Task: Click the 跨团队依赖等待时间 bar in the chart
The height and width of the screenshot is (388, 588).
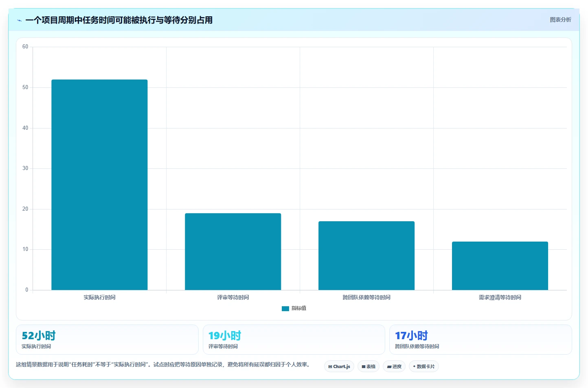Action: 366,256
